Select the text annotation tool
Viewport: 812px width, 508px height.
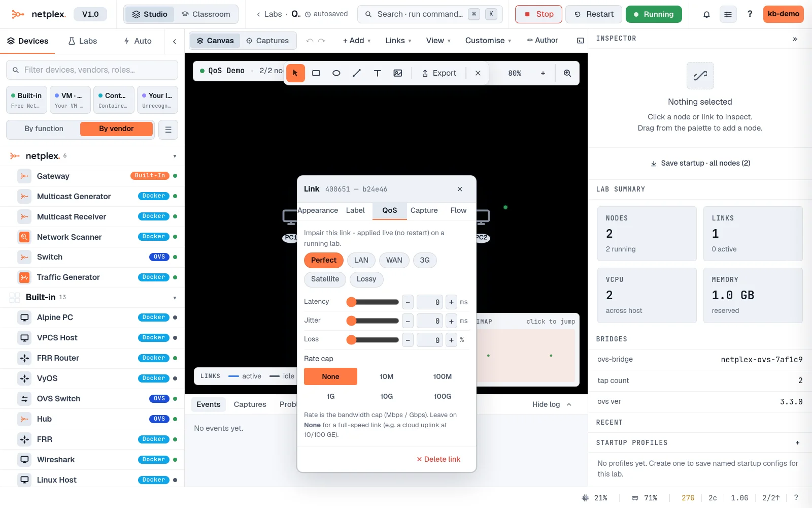pyautogui.click(x=378, y=73)
